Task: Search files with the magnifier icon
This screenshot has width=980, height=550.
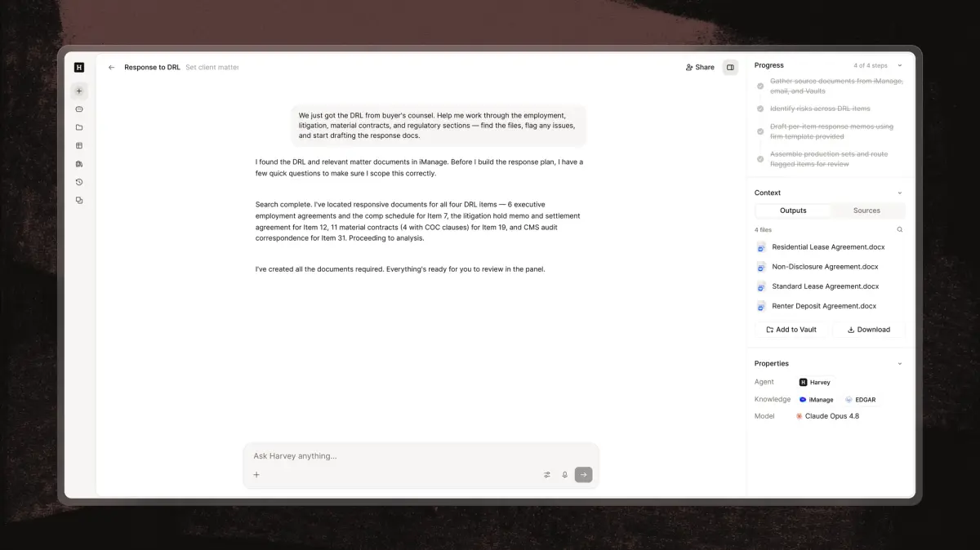Action: (x=900, y=230)
